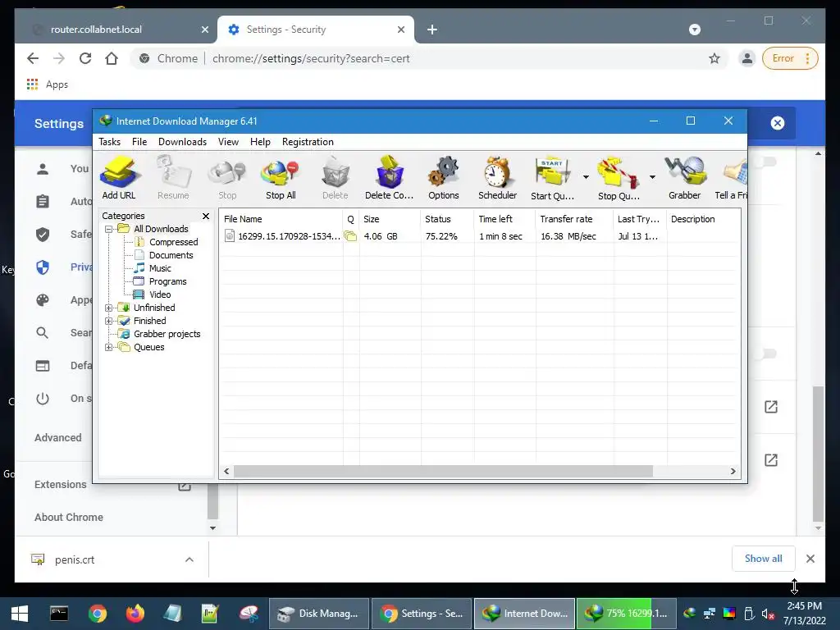Expand the Queues category node

pyautogui.click(x=109, y=347)
